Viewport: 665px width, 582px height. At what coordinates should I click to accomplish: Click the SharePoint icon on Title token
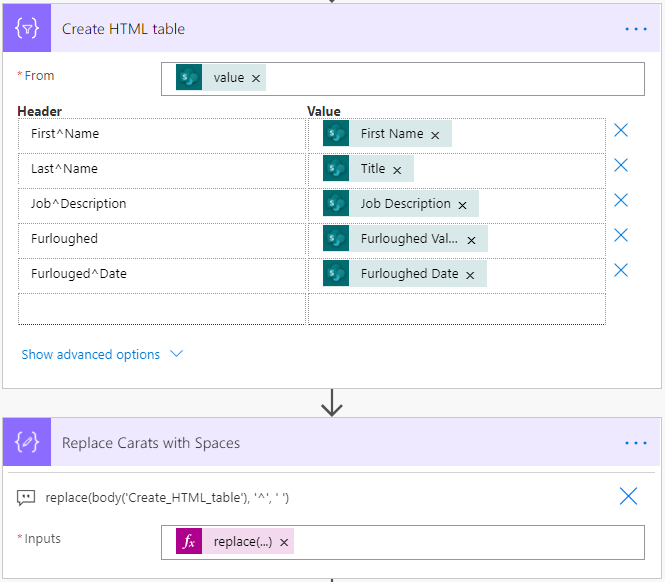pos(336,168)
